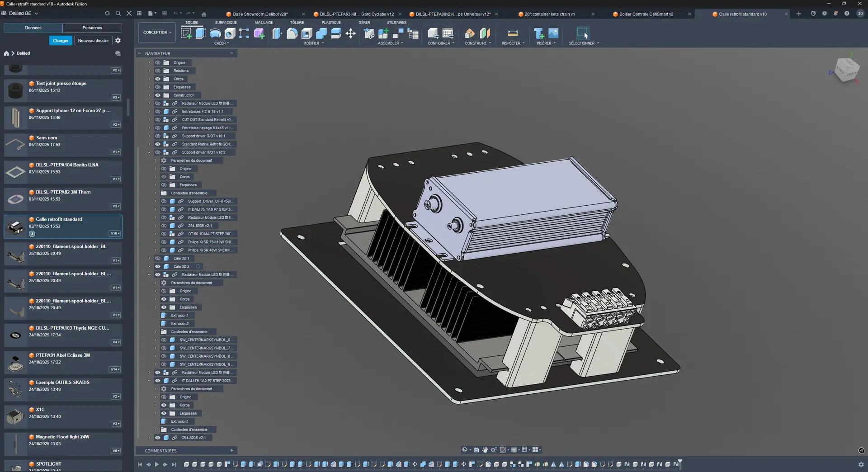Click the Nouveau dossier button

click(93, 41)
